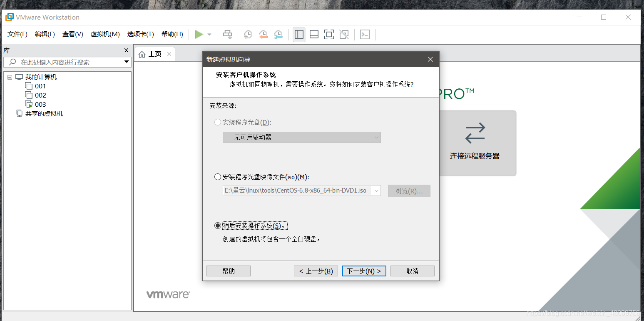Maximize the VMware Workstation window
The image size is (644, 321).
[x=604, y=17]
